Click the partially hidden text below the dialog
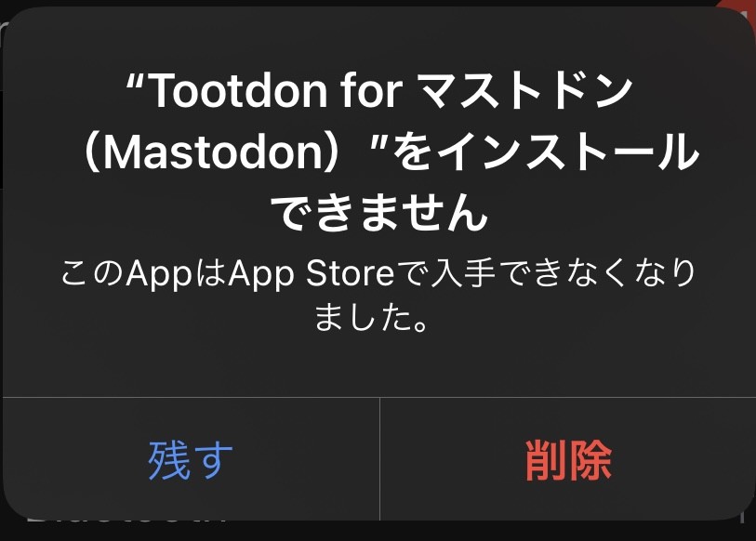 tap(126, 521)
